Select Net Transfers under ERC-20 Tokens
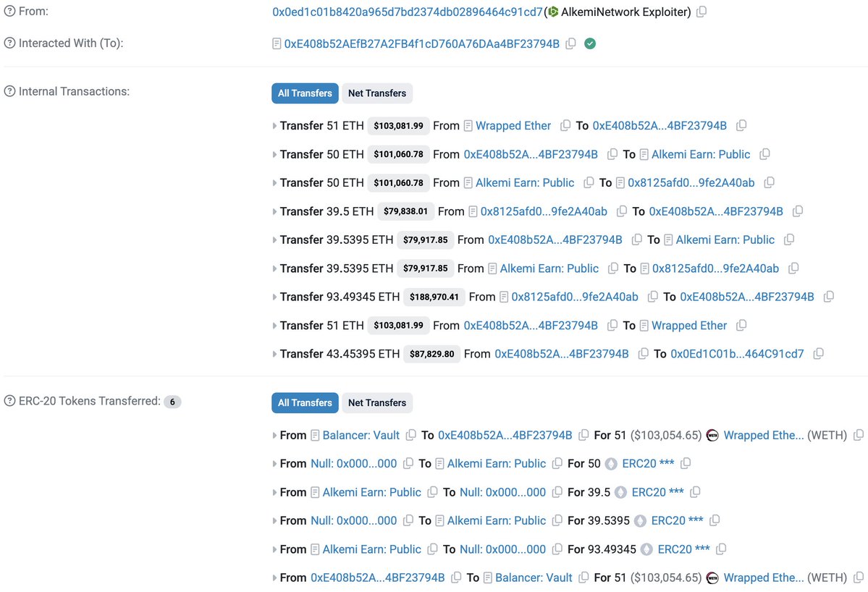 pyautogui.click(x=377, y=403)
